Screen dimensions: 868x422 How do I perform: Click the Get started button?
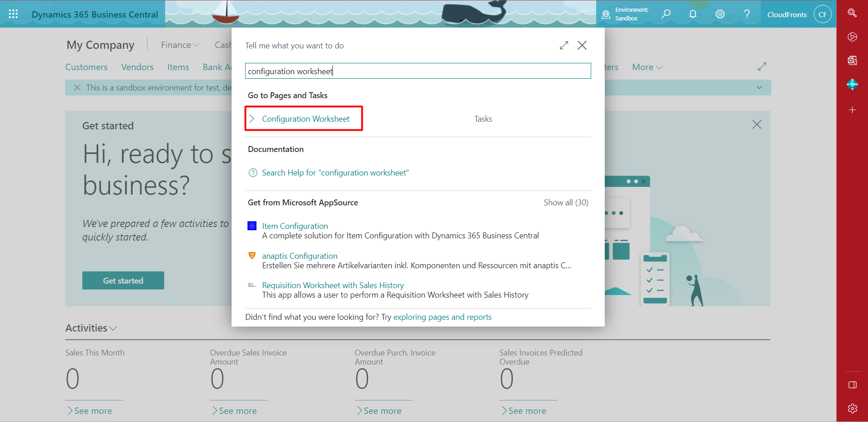pos(123,280)
